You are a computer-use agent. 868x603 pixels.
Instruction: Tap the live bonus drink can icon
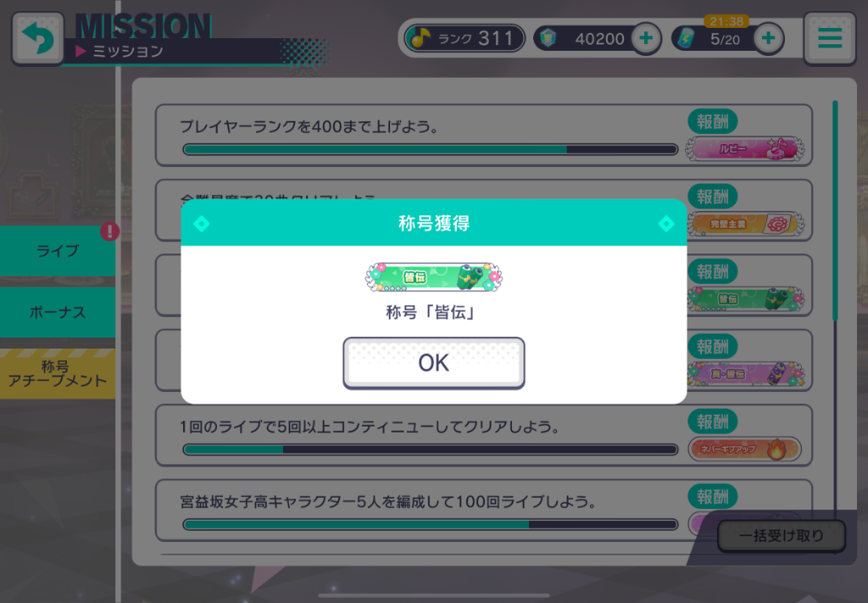coord(685,38)
